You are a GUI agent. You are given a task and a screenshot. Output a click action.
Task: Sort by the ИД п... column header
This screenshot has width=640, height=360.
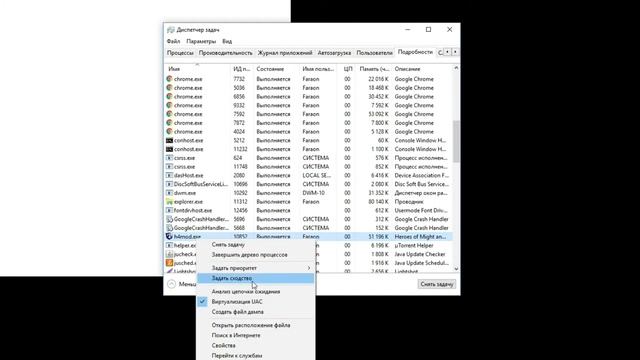point(242,69)
